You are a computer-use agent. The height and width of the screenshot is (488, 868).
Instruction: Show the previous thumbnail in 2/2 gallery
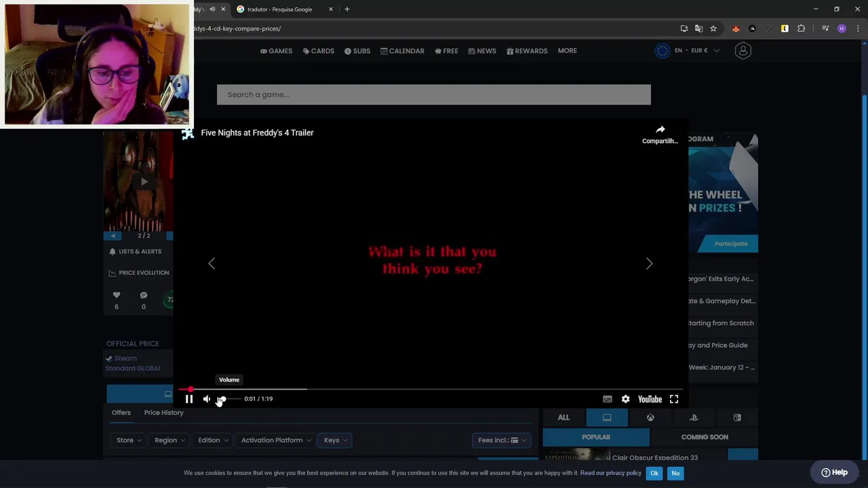click(113, 236)
